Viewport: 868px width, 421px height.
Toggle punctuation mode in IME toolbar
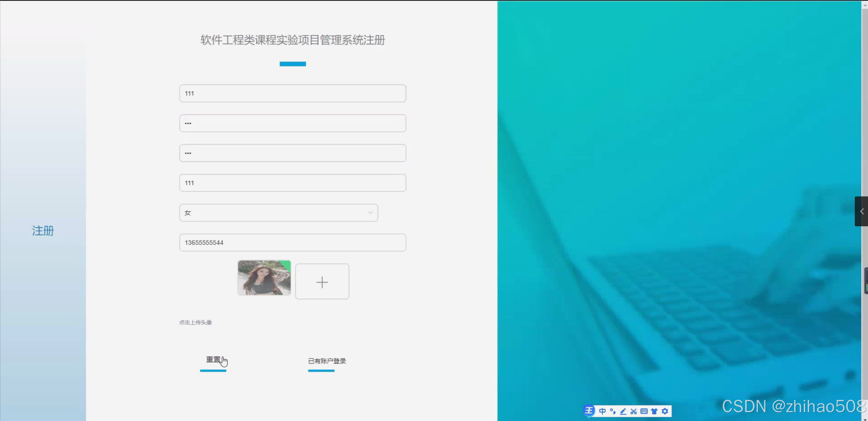613,411
